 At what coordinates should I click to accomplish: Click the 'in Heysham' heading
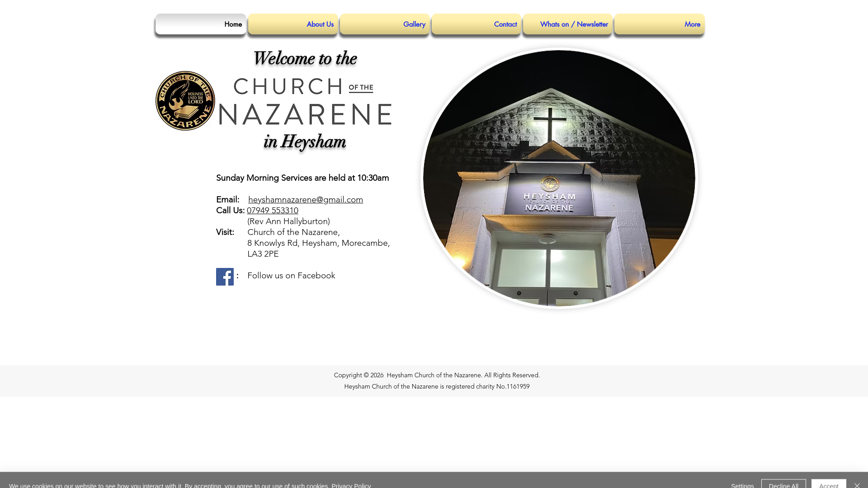click(305, 142)
